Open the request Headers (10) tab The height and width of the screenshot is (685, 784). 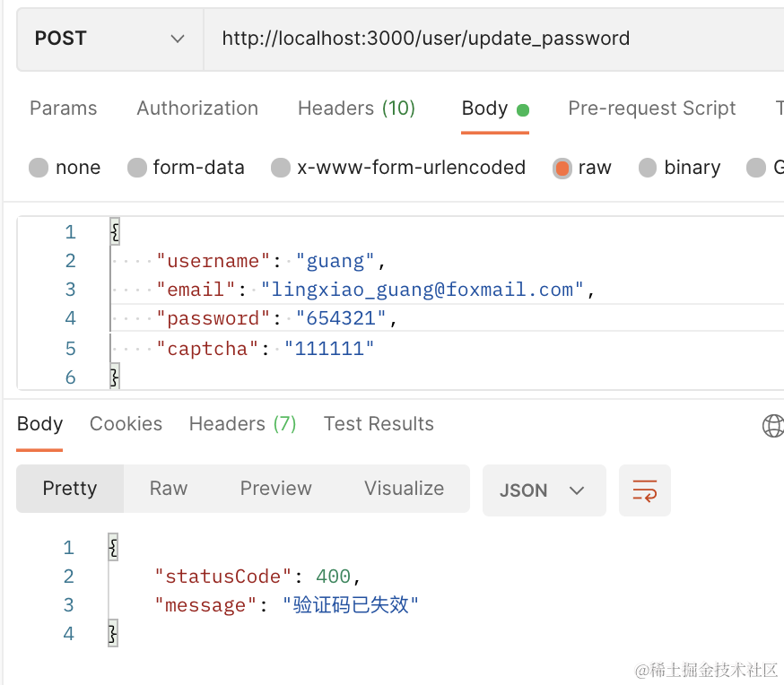(x=356, y=108)
